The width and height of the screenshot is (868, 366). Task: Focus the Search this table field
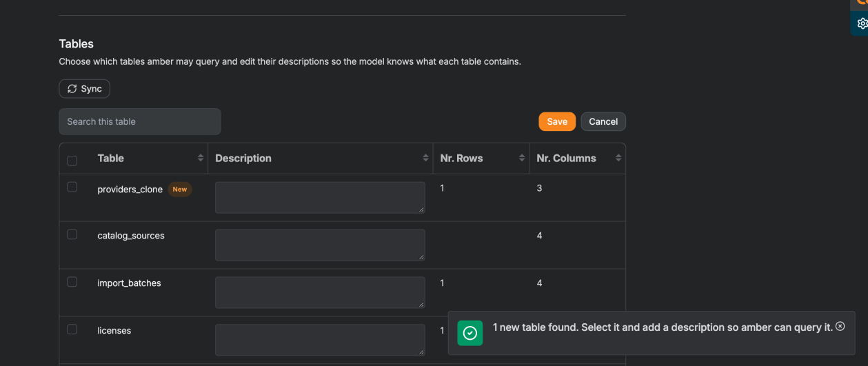tap(140, 121)
